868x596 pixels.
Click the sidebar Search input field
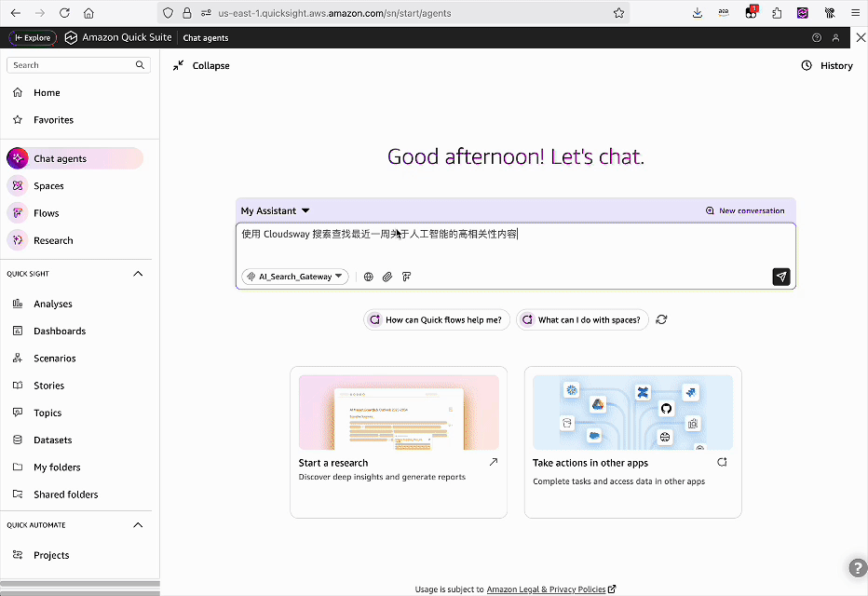coord(70,65)
